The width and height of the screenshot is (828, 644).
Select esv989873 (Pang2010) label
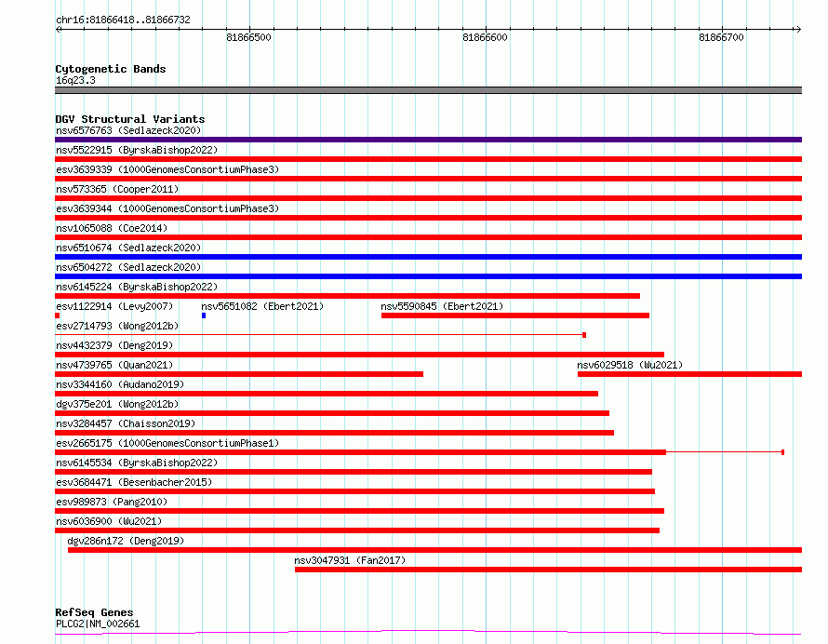[x=112, y=502]
